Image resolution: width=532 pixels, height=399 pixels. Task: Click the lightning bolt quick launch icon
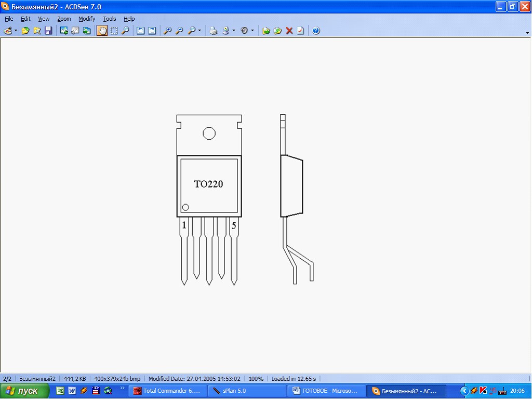(x=84, y=391)
